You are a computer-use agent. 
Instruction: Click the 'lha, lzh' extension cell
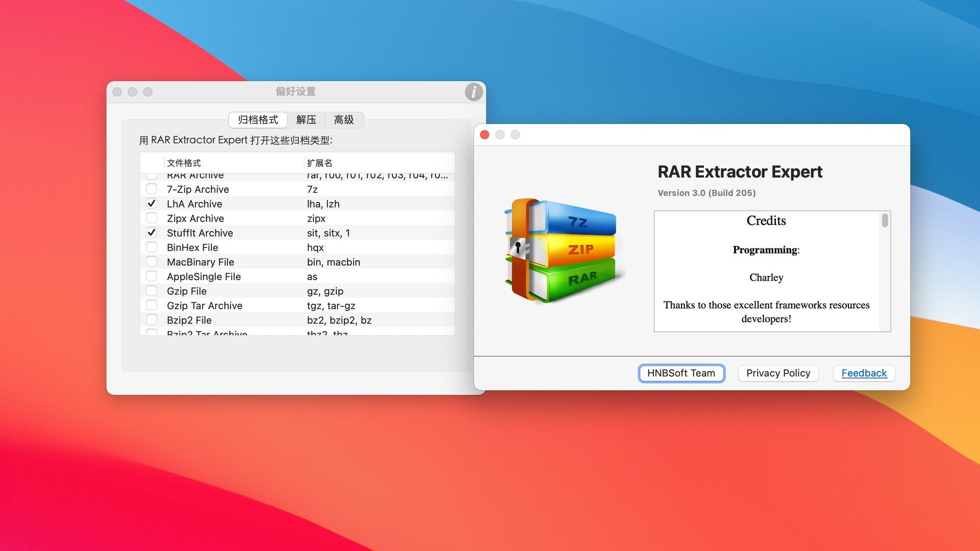(323, 204)
